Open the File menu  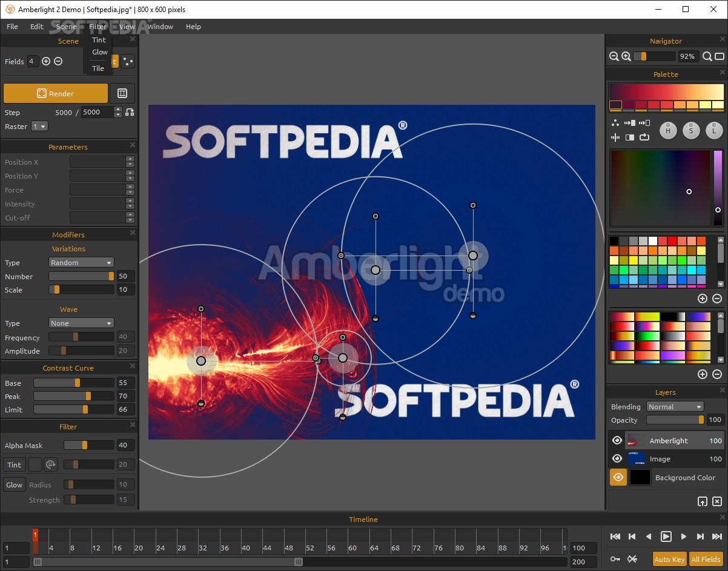click(12, 27)
